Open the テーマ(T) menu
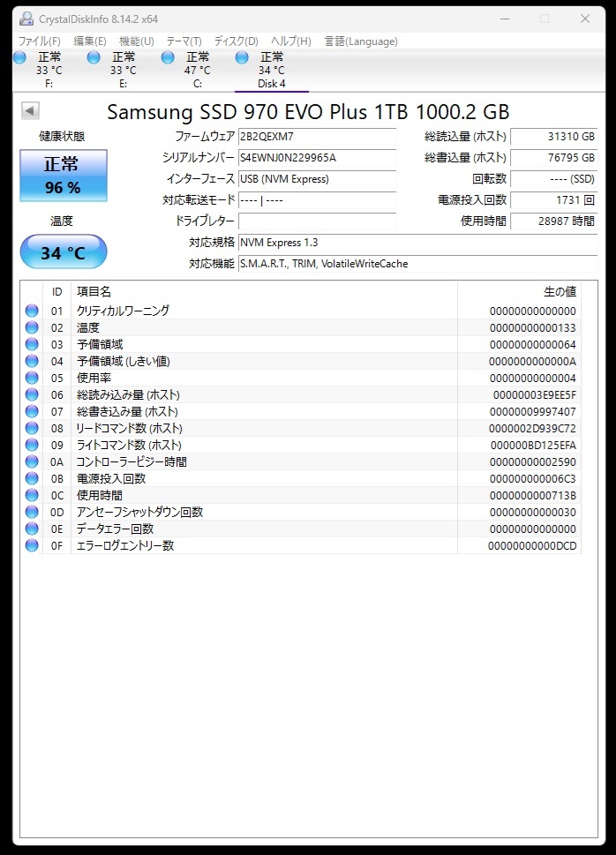 pos(184,41)
